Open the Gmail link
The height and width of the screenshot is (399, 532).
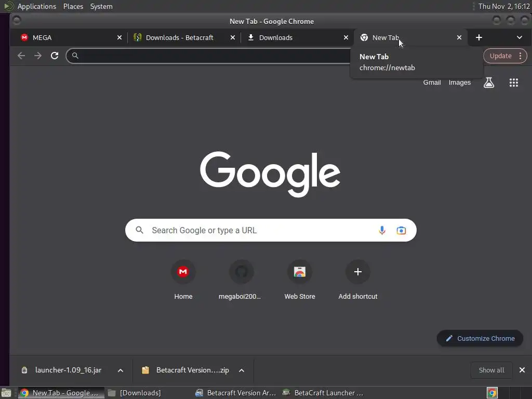pos(432,83)
